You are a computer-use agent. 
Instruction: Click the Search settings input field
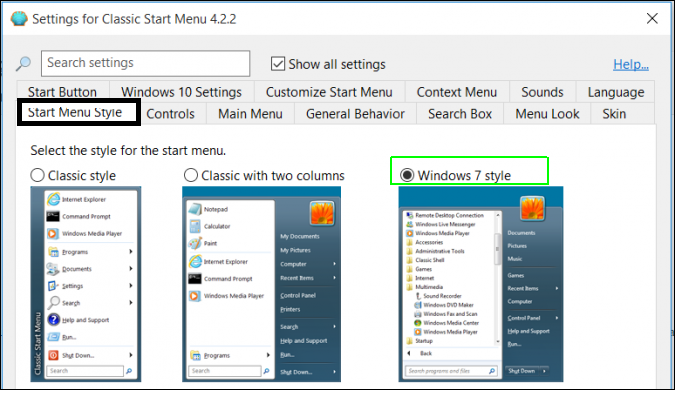pyautogui.click(x=146, y=64)
